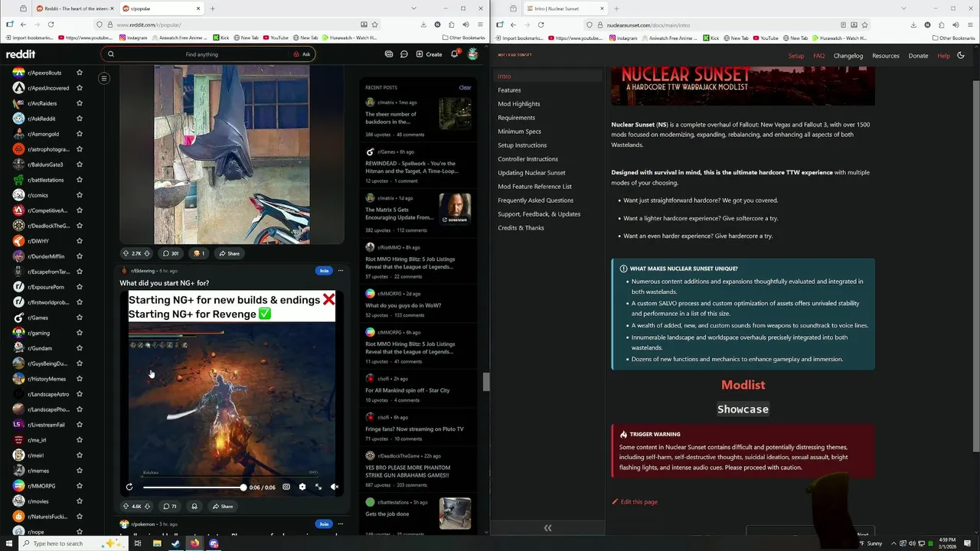
Task: Open r/battlestations community in sidebar
Action: tap(46, 180)
